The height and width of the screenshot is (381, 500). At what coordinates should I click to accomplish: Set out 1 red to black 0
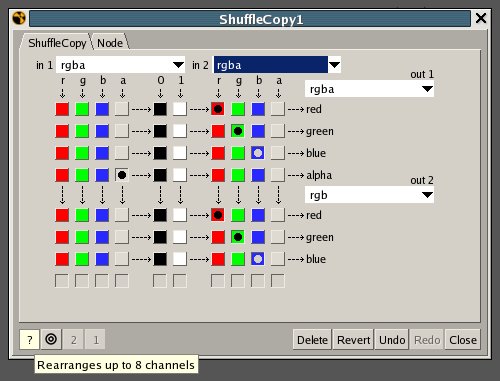click(x=160, y=109)
